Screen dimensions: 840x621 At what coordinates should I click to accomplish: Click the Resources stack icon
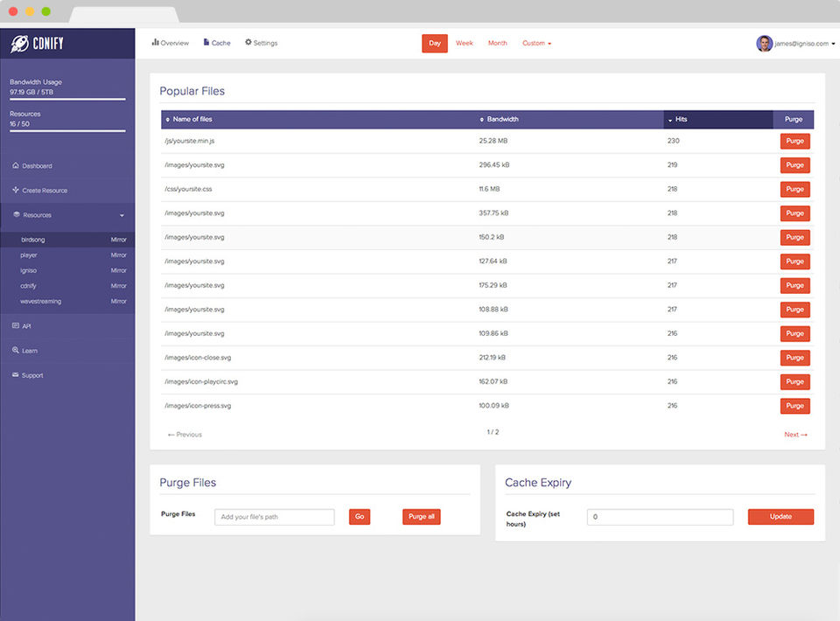click(17, 214)
